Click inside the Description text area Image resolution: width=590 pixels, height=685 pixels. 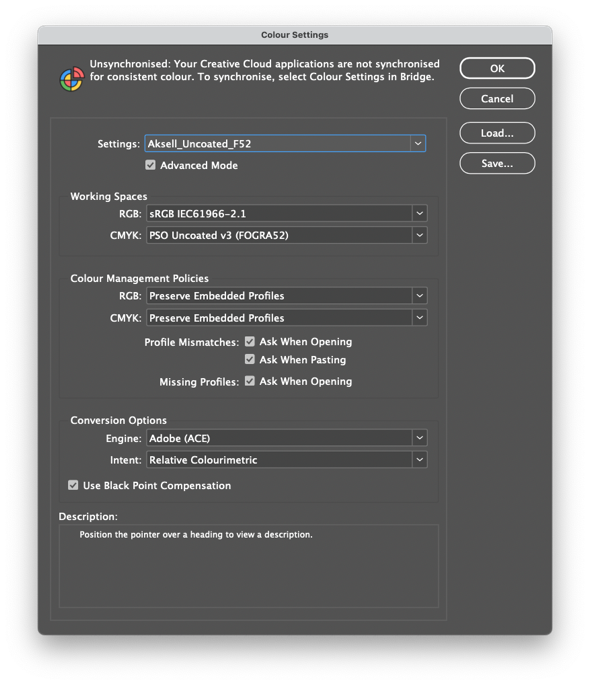coord(248,566)
